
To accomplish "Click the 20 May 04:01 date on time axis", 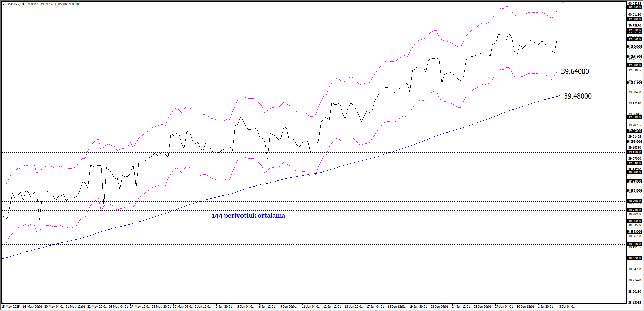I will pyautogui.click(x=54, y=307).
